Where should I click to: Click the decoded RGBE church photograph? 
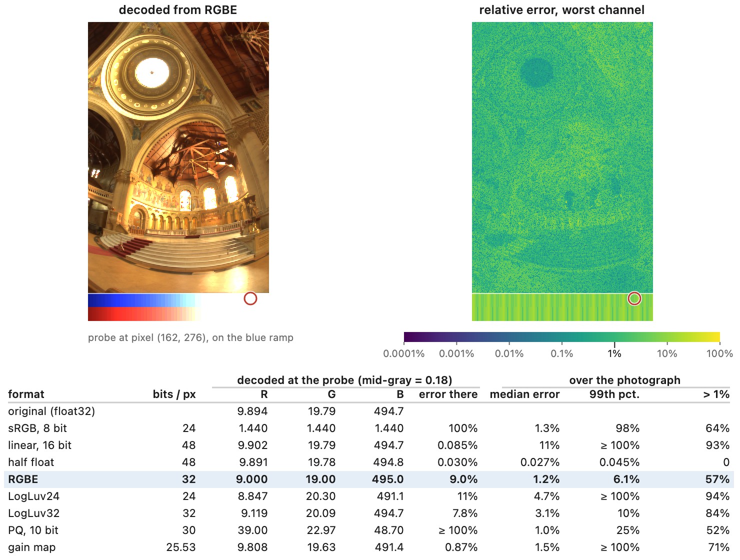(x=178, y=157)
